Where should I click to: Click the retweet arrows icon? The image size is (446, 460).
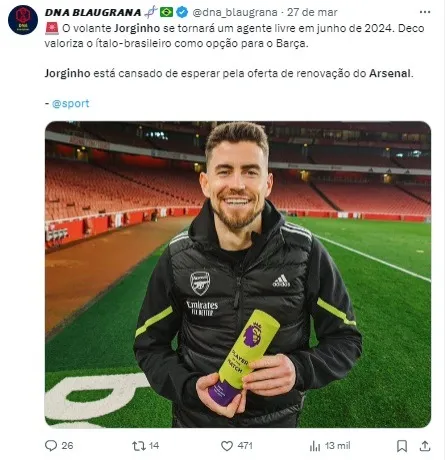(x=138, y=446)
